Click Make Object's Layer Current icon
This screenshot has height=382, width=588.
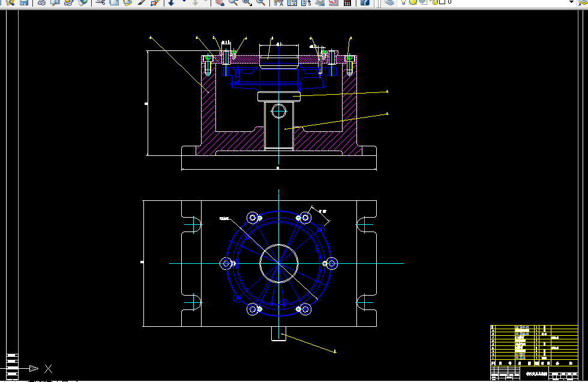click(x=582, y=2)
